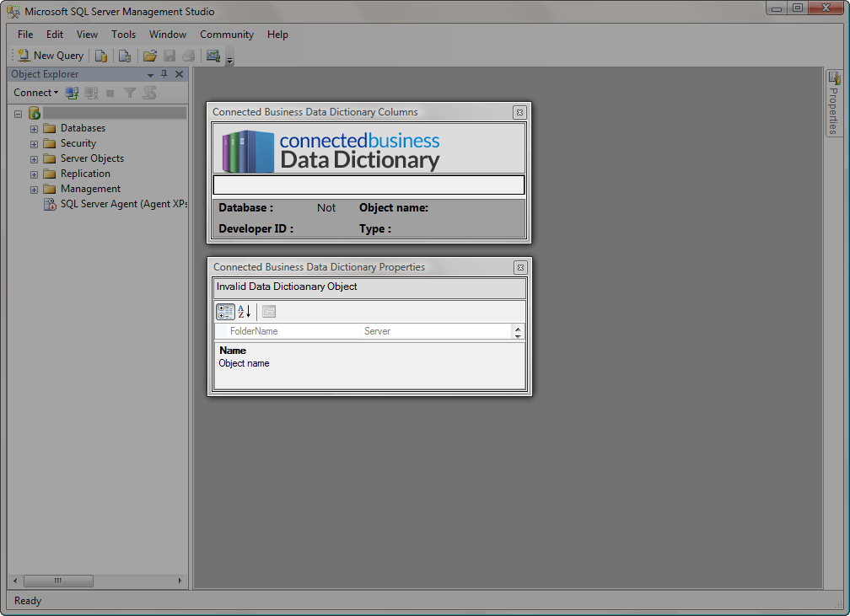This screenshot has width=850, height=616.
Task: Sort properties alphabetically with A-Z icon
Action: click(x=245, y=311)
